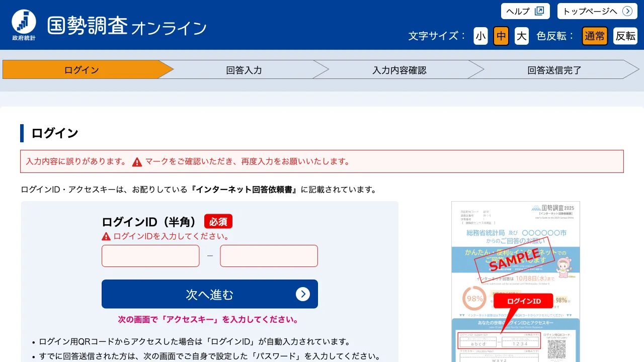The image size is (644, 362).
Task: Click the 政府統計 government statistics logo
Action: click(x=23, y=23)
